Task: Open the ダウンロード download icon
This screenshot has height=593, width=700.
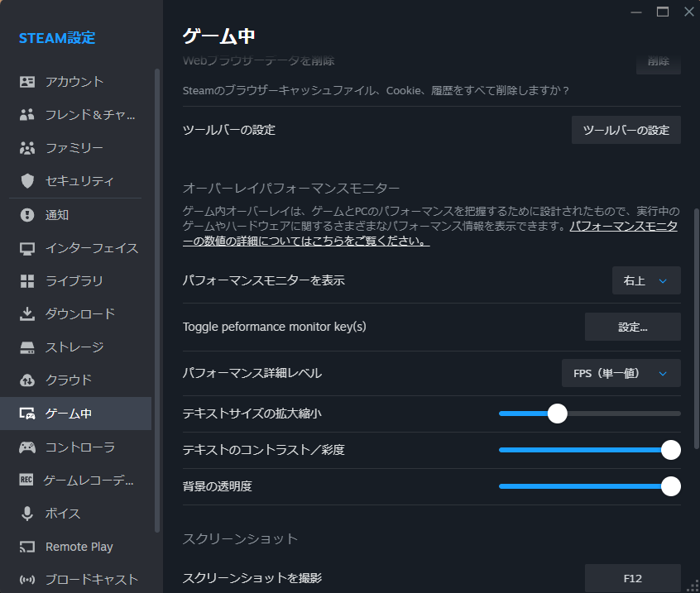Action: pos(27,314)
